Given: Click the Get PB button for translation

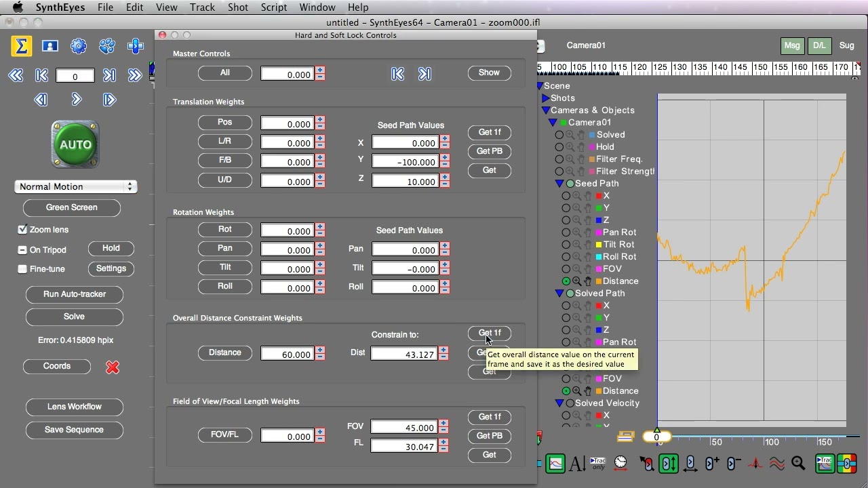Looking at the screenshot, I should pyautogui.click(x=489, y=151).
